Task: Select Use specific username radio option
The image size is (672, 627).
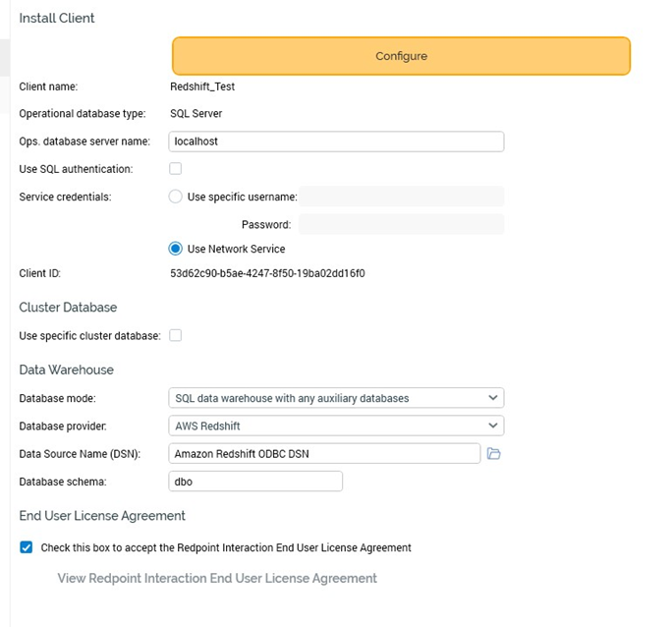Action: point(176,197)
